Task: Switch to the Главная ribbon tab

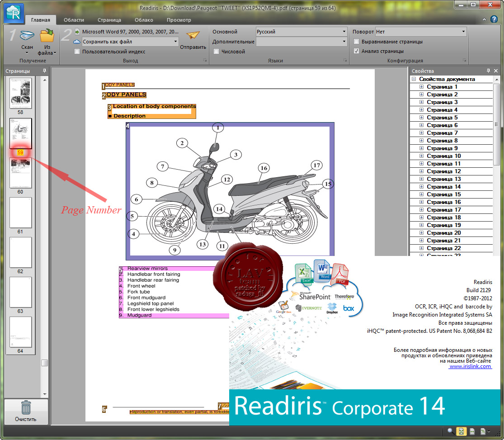Action: 41,20
